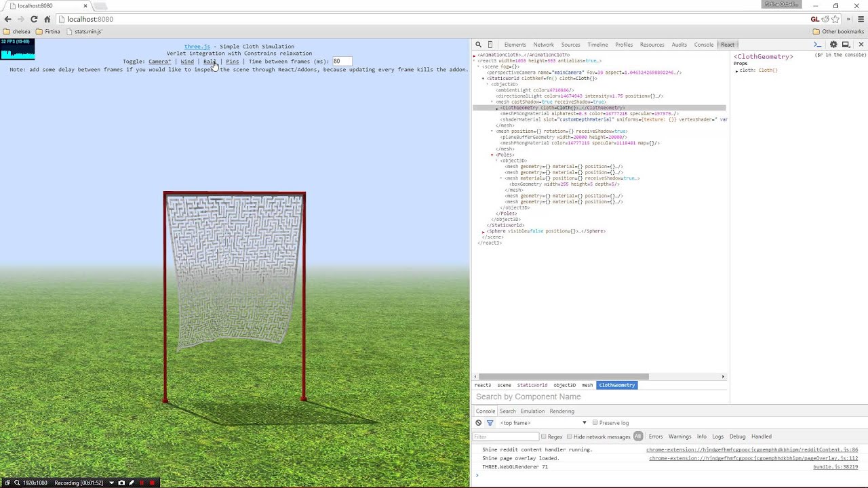The width and height of the screenshot is (868, 488).
Task: Clear the console log
Action: 478,423
